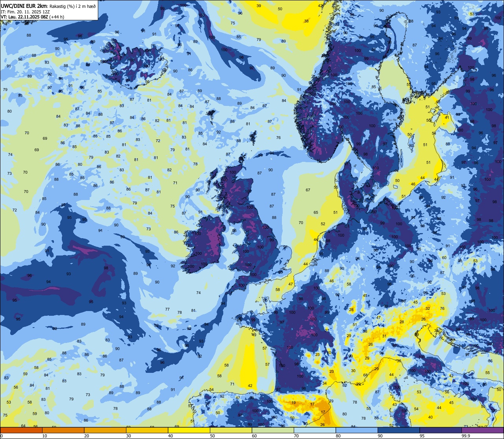
Task: Pick the 60–70 pale green legend swatch
Action: tap(273, 430)
